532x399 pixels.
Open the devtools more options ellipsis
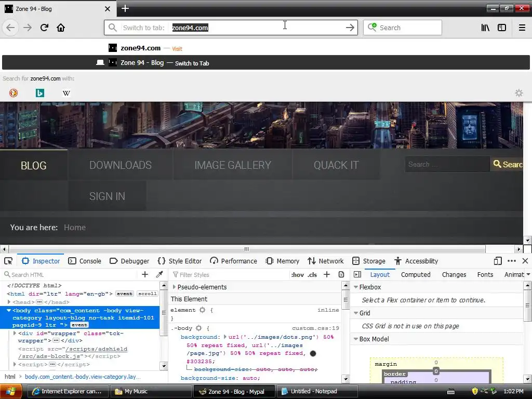[x=512, y=261]
